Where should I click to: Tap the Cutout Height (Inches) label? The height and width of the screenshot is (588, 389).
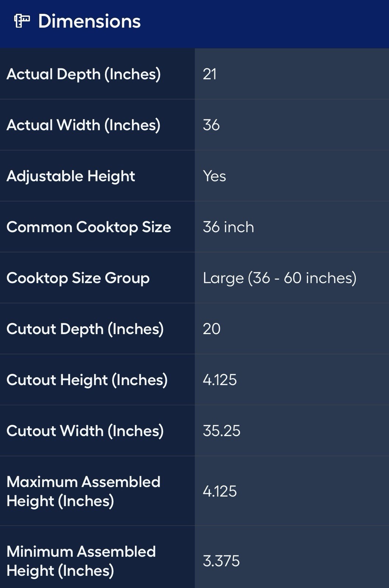pos(87,380)
